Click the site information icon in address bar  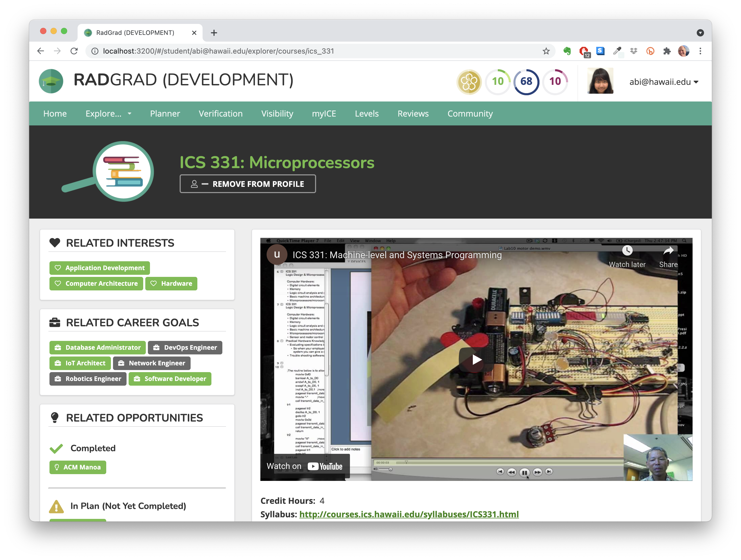coord(95,51)
